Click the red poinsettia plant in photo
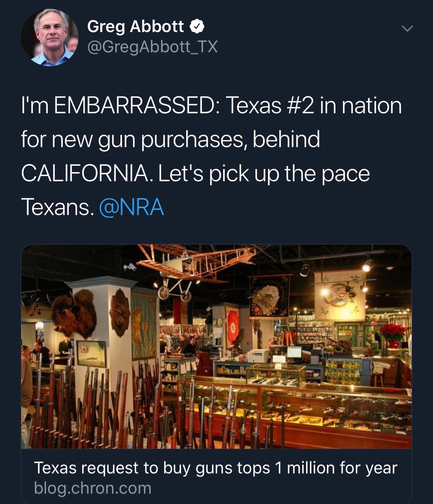 tap(393, 333)
